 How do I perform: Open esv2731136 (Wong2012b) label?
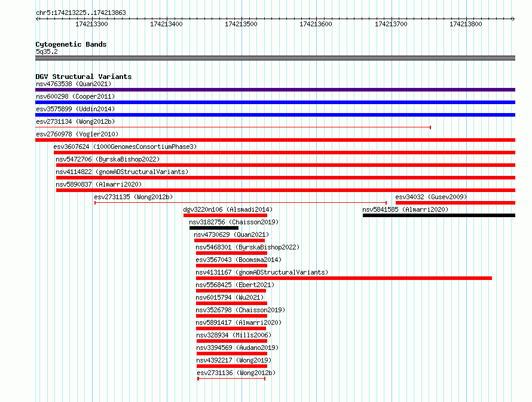[x=236, y=373]
